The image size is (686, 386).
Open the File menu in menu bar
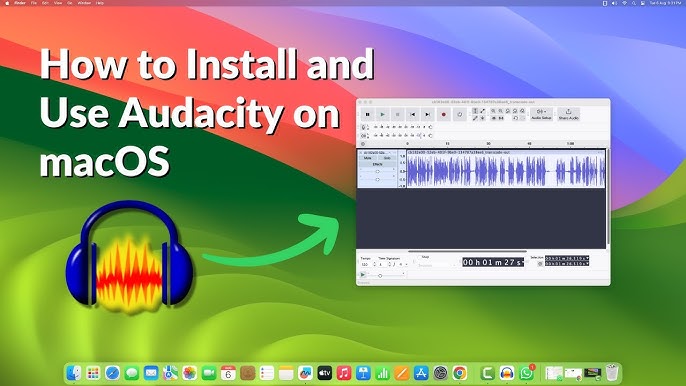click(x=34, y=3)
